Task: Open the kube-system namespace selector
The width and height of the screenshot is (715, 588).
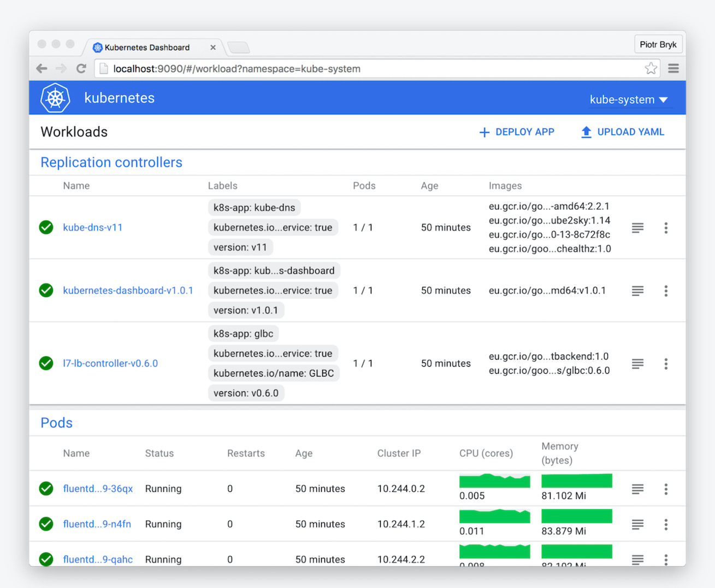Action: pyautogui.click(x=629, y=99)
